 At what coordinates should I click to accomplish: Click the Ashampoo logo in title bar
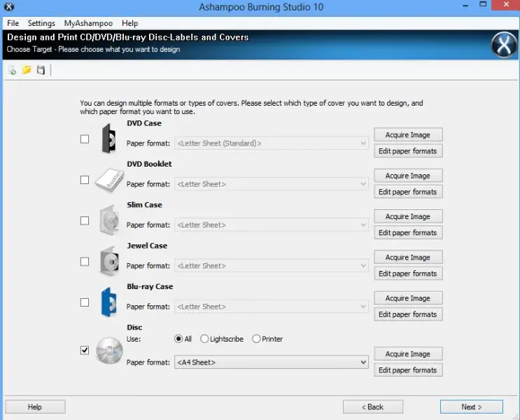(9, 6)
